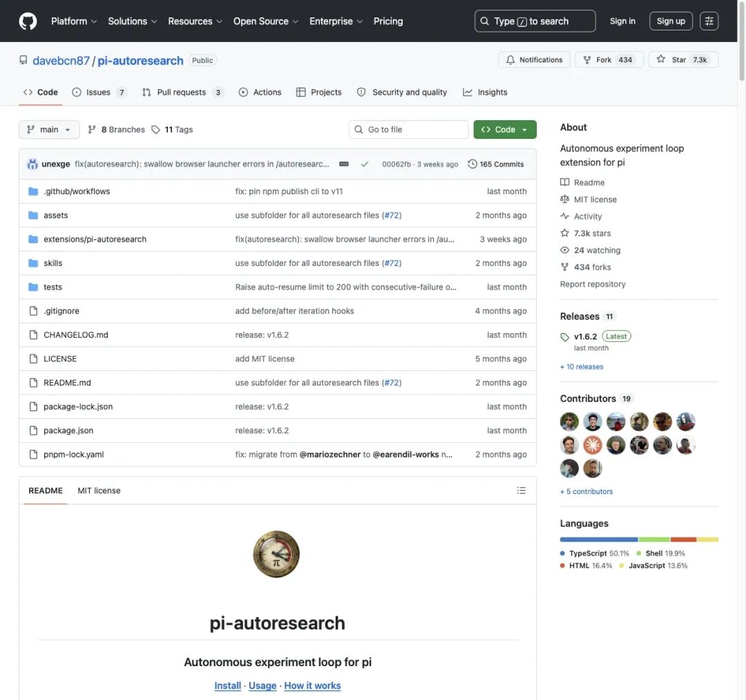Viewport: 746px width, 700px height.
Task: Click the book icon beside Readme
Action: click(x=565, y=182)
